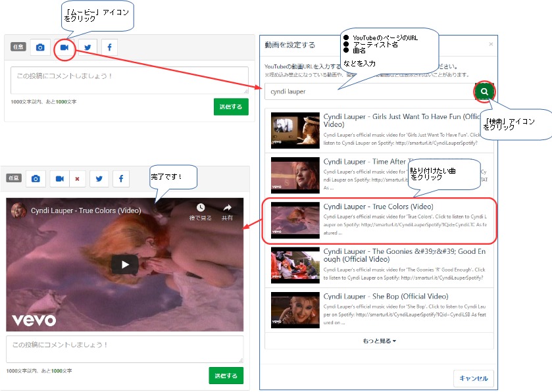552x392 pixels.
Task: Select The Goonies Good Enough thumbnail
Action: (295, 265)
